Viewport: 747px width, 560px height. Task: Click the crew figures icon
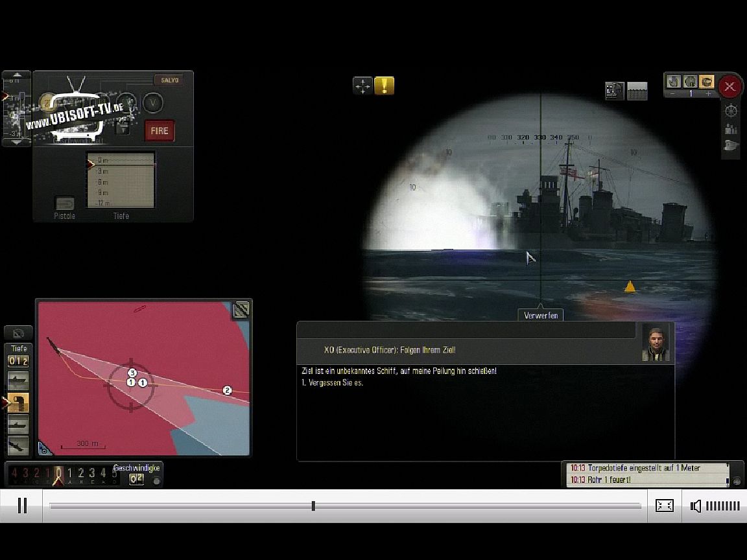pos(731,128)
